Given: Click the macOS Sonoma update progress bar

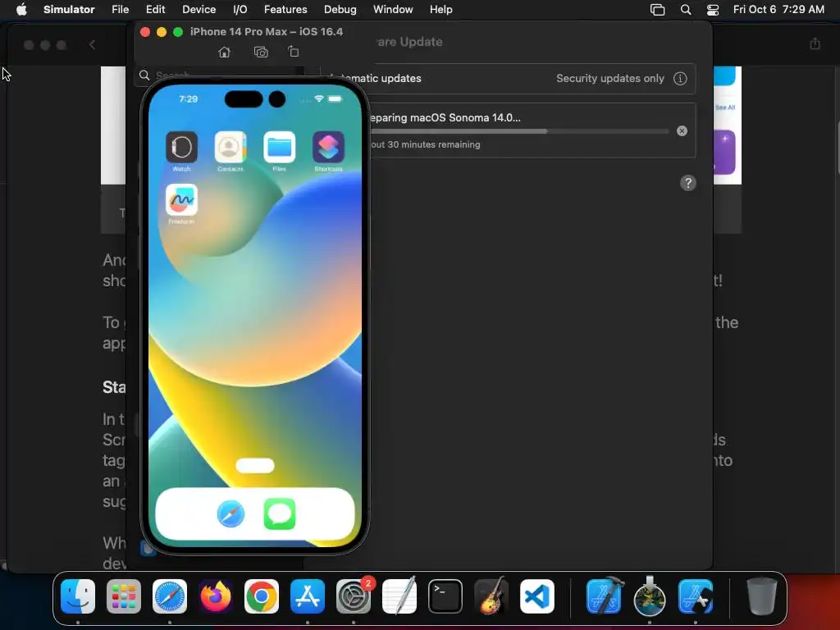Looking at the screenshot, I should point(519,130).
